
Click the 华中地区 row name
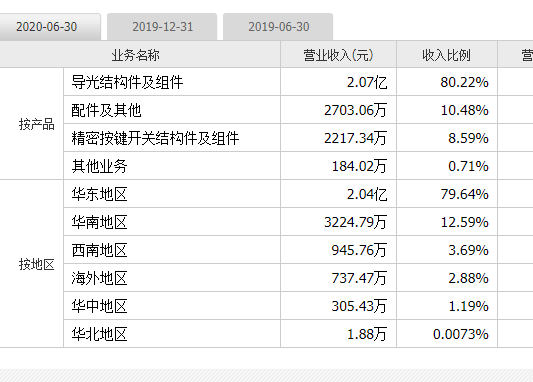click(99, 306)
